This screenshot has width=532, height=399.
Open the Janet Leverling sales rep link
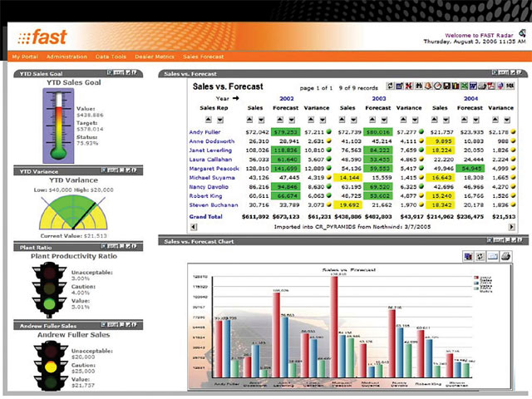(210, 150)
